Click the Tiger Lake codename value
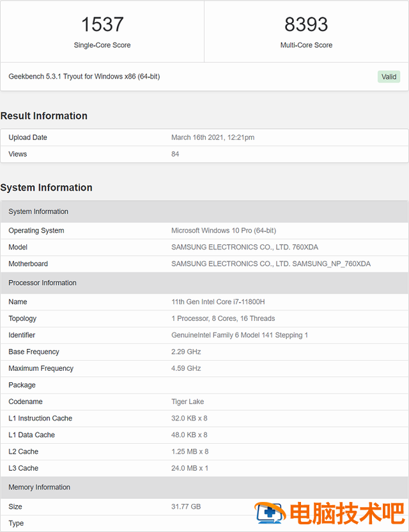 click(187, 402)
